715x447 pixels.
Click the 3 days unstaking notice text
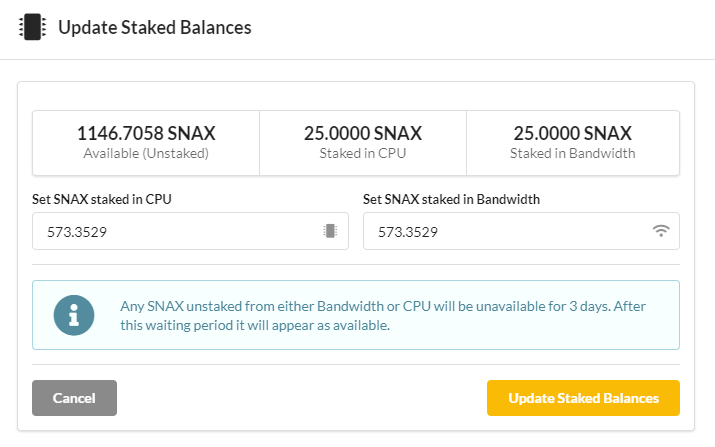pos(383,316)
